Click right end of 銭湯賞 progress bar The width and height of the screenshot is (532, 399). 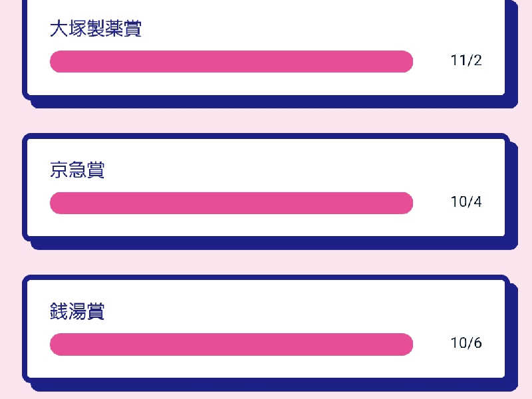406,344
